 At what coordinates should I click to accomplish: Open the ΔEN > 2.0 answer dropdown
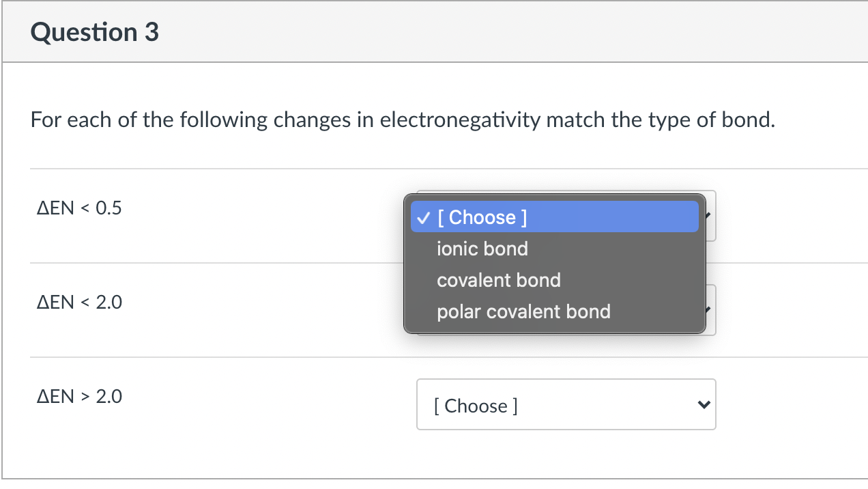pyautogui.click(x=566, y=404)
